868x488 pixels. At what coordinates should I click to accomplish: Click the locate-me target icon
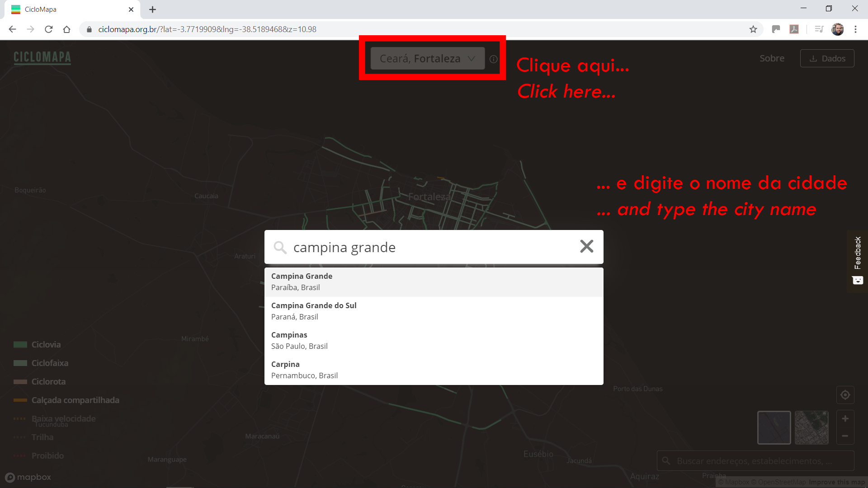pos(845,395)
